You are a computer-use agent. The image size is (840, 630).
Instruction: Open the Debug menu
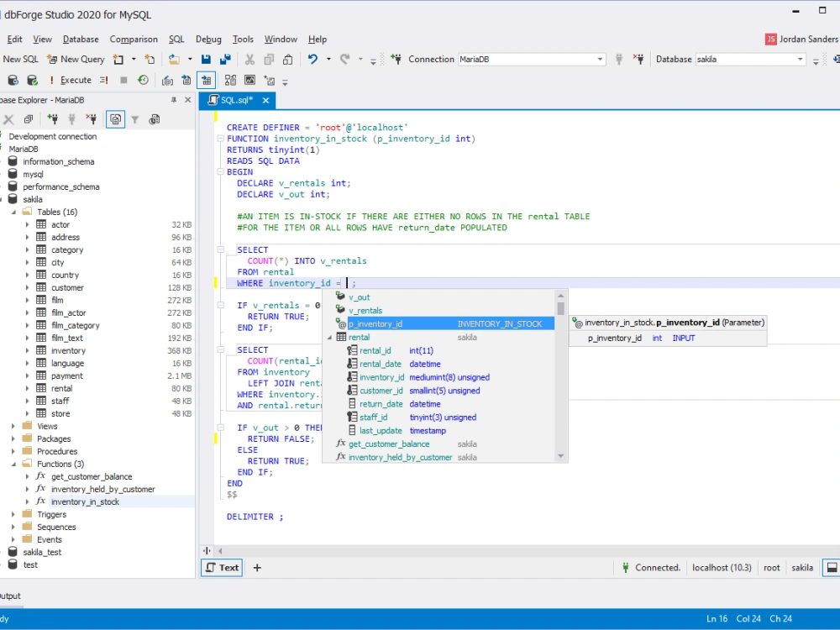[208, 39]
